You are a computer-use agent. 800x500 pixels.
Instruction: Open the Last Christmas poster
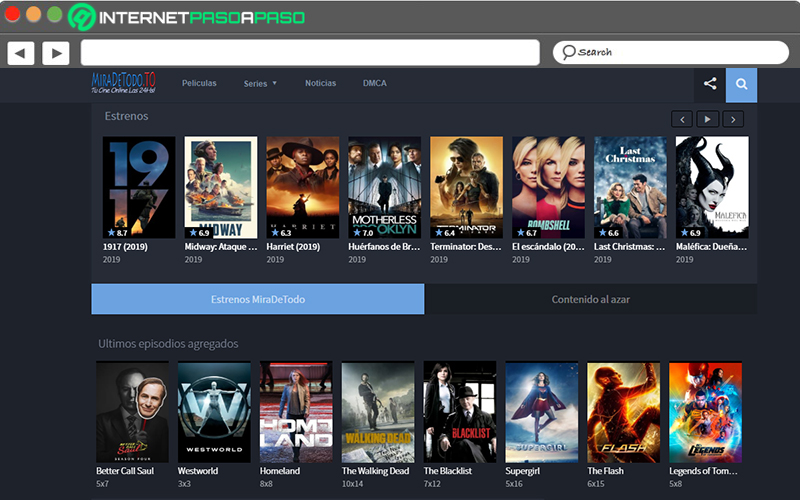coord(630,187)
